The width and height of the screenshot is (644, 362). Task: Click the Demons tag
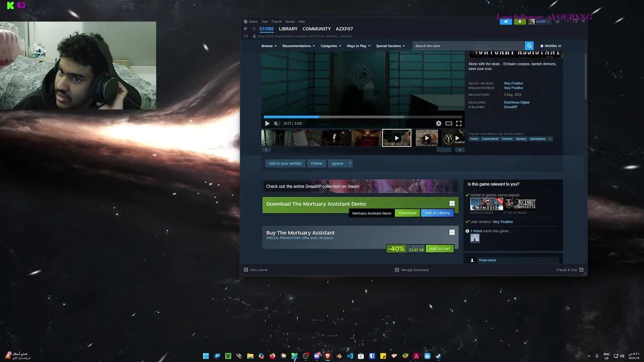point(507,139)
